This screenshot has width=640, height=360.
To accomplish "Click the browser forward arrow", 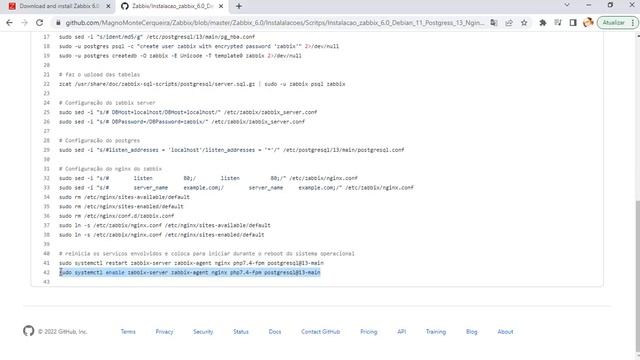I will pos(24,23).
